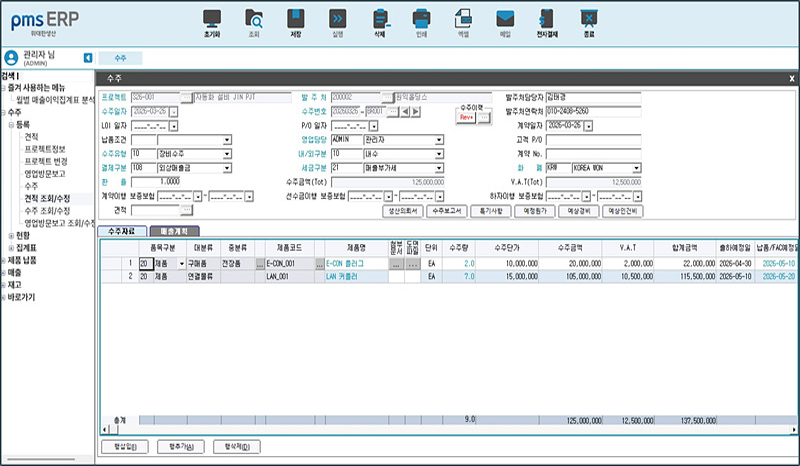Click the 생산의뢰서 button
The height and width of the screenshot is (466, 800).
click(402, 212)
